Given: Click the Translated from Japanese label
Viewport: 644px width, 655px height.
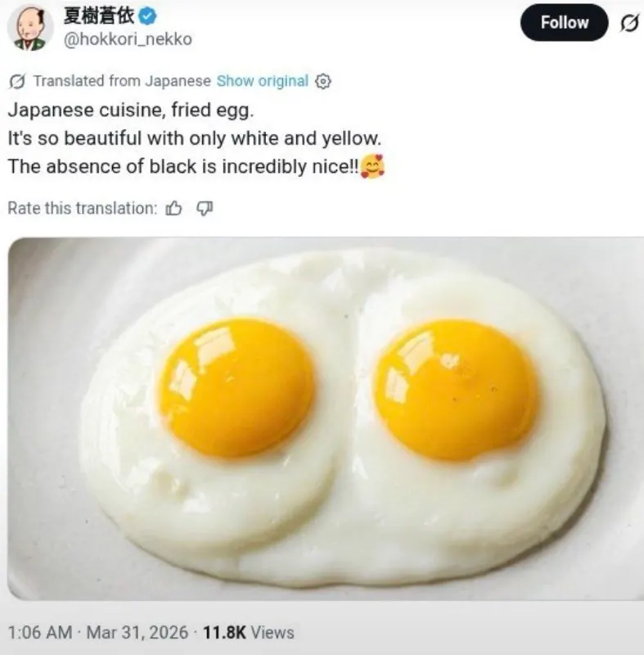Looking at the screenshot, I should tap(122, 80).
